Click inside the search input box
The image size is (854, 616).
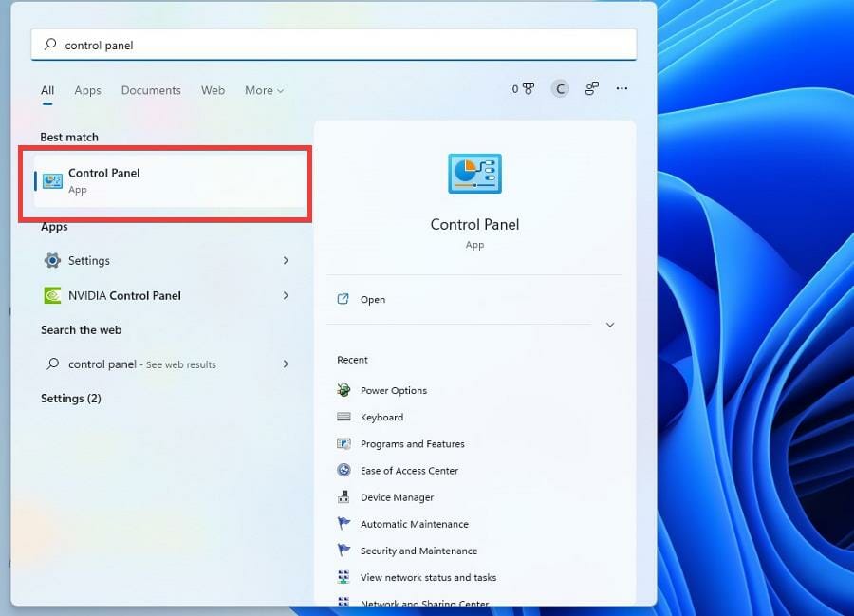(x=285, y=44)
